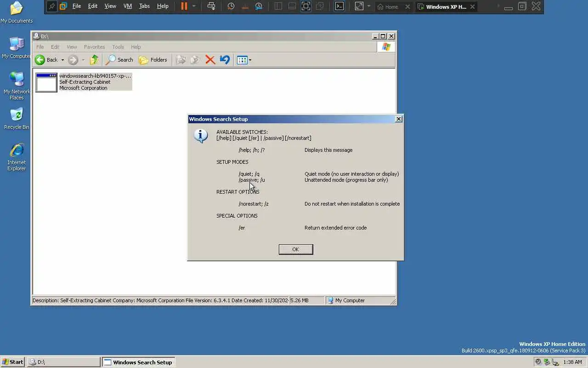Click the Move To icon in toolbar
588x368 pixels.
pos(181,60)
